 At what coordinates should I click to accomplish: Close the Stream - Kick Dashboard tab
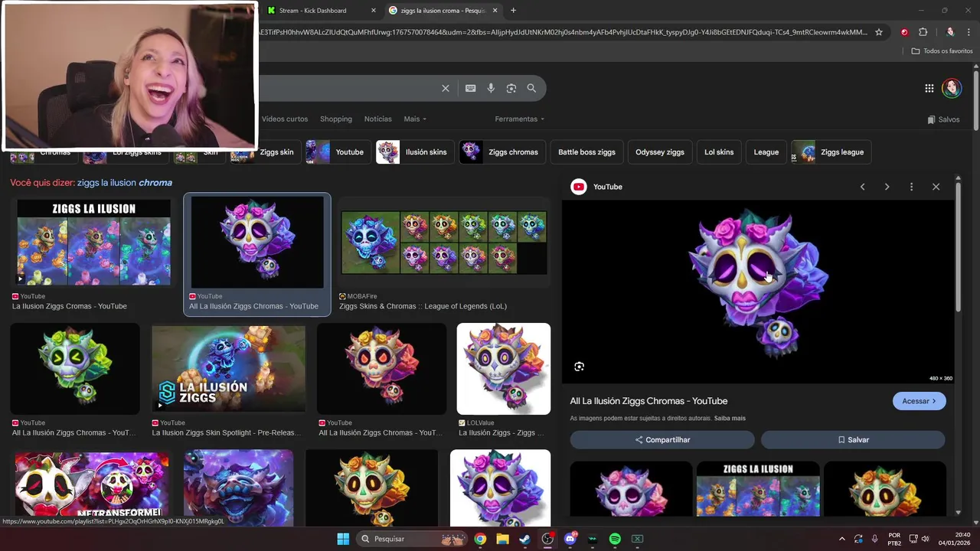click(x=374, y=11)
